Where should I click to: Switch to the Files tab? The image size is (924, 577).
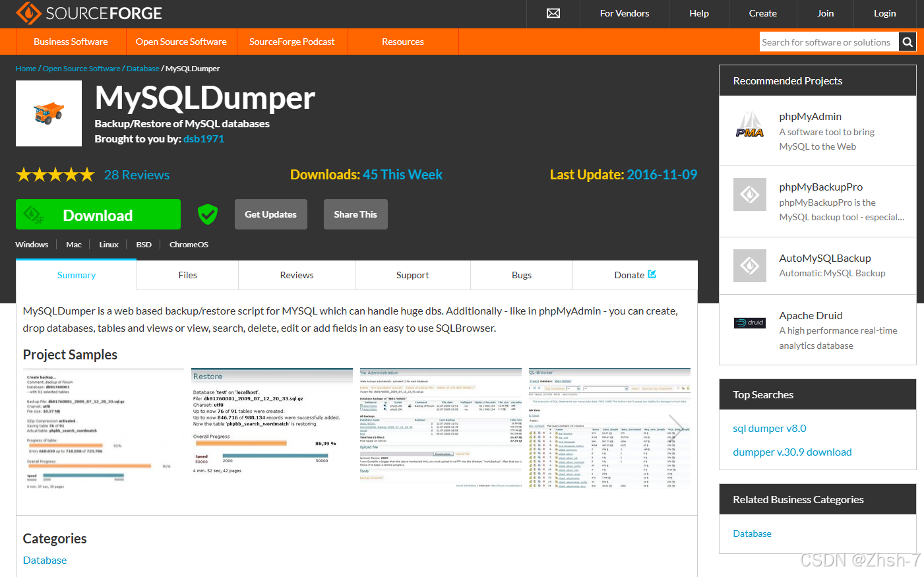pyautogui.click(x=188, y=275)
